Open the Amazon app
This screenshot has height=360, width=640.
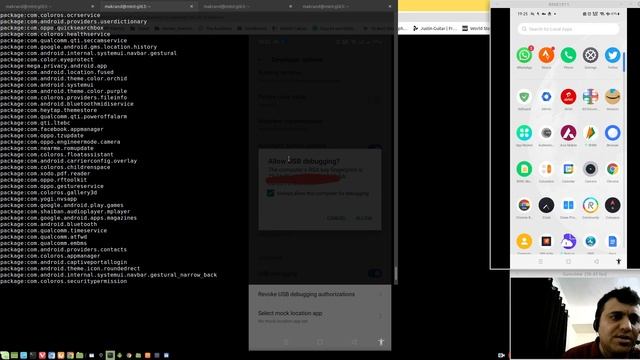pyautogui.click(x=612, y=97)
